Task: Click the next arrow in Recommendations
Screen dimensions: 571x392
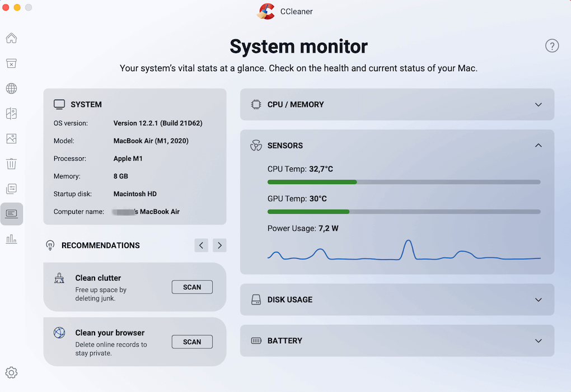Action: pos(219,245)
